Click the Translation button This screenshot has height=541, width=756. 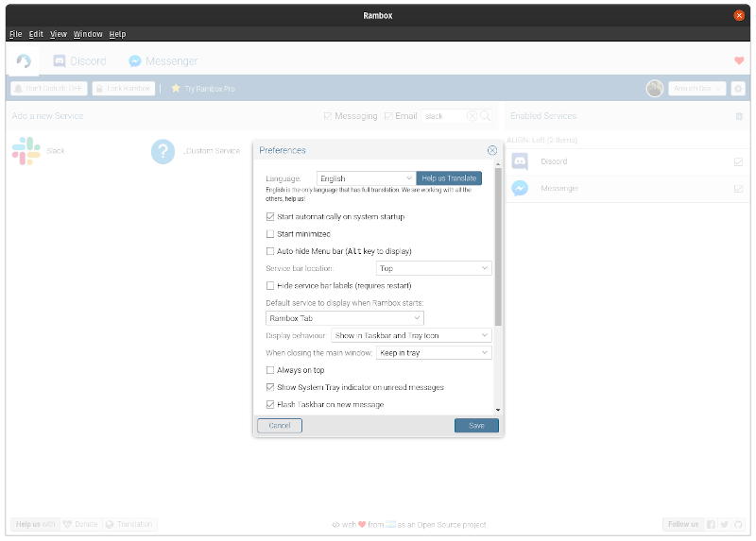(129, 524)
